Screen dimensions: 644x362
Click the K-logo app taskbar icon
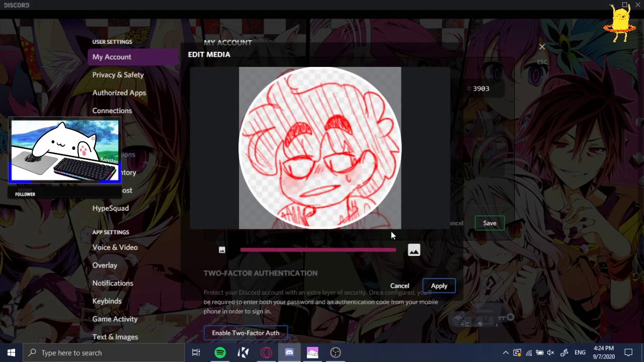coord(243,353)
